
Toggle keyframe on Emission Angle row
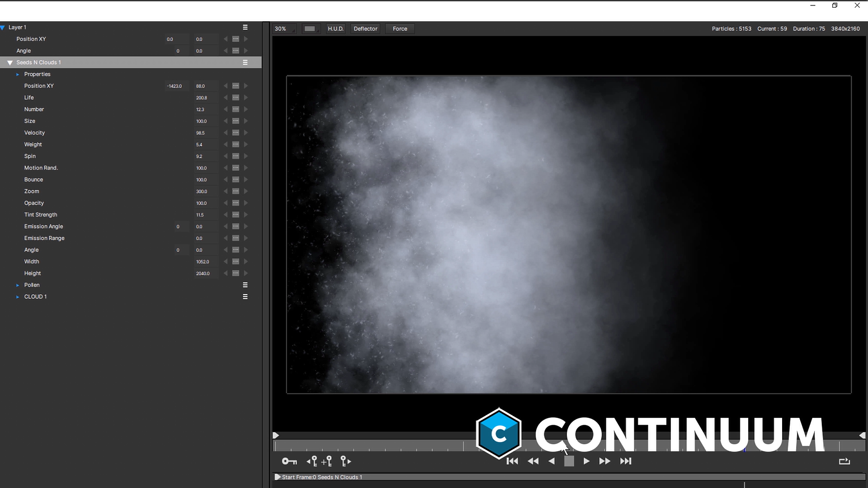[x=236, y=226]
